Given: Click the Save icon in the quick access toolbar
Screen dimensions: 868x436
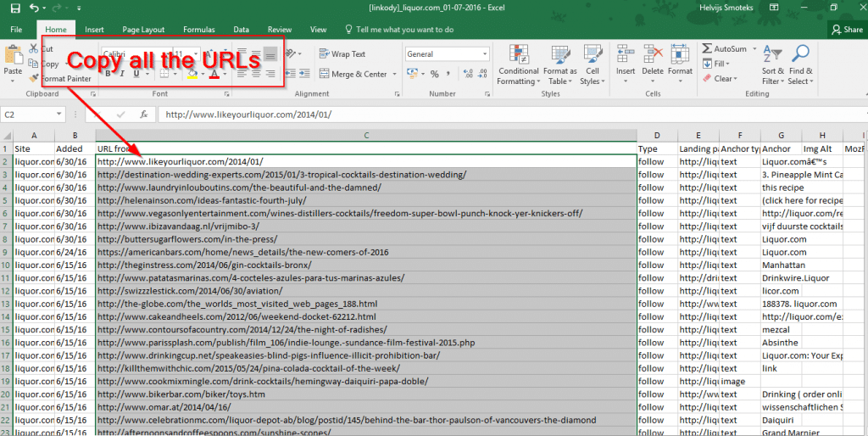Looking at the screenshot, I should [x=15, y=8].
